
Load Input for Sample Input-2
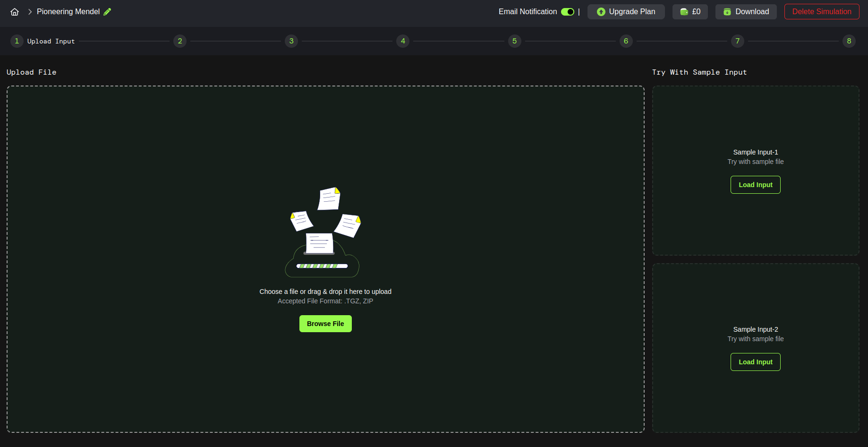[x=755, y=362]
